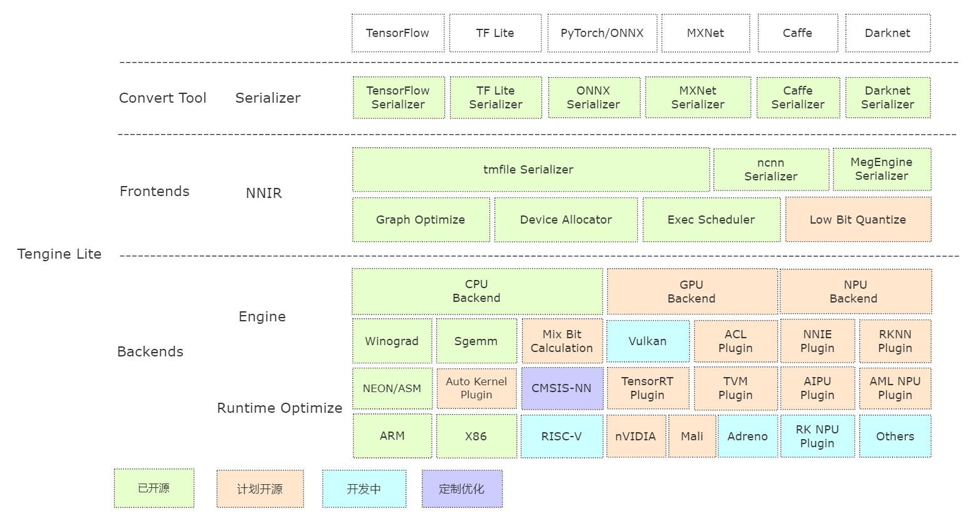Select the Backends label
The width and height of the screenshot is (980, 518).
pos(150,351)
